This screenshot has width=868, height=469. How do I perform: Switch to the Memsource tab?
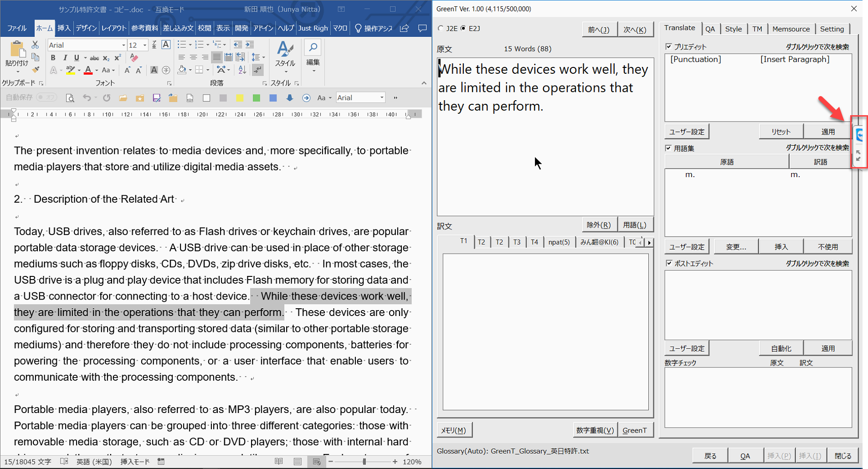(791, 29)
